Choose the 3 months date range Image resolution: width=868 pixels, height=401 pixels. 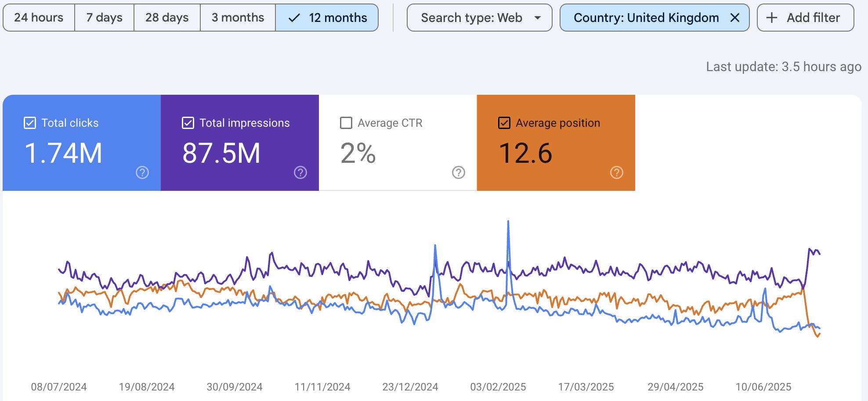coord(238,18)
